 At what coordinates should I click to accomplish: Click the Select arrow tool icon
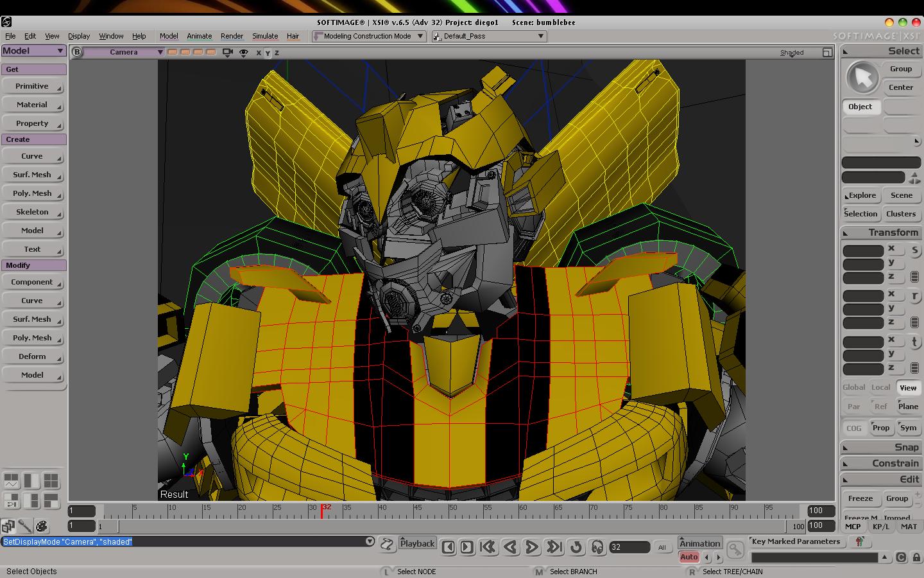click(862, 78)
